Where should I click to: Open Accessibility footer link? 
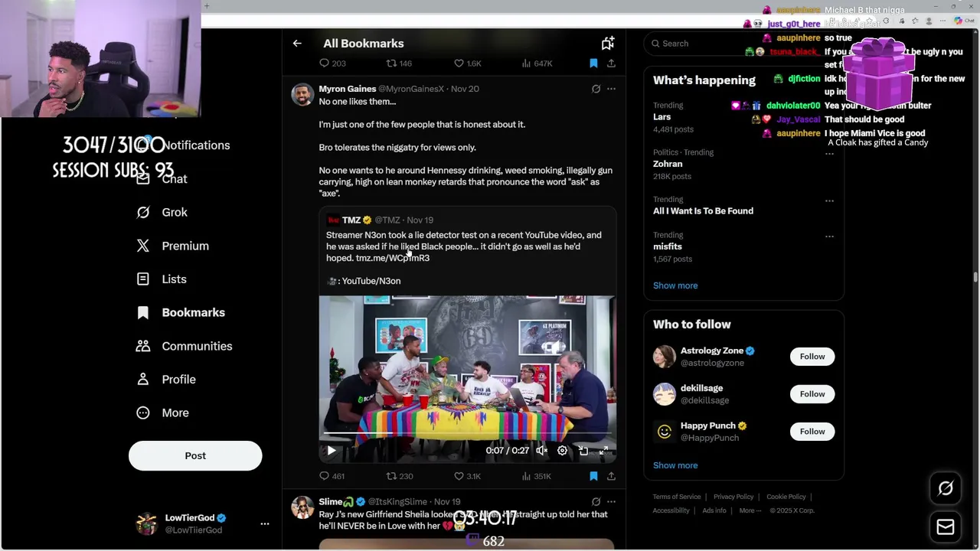click(671, 510)
